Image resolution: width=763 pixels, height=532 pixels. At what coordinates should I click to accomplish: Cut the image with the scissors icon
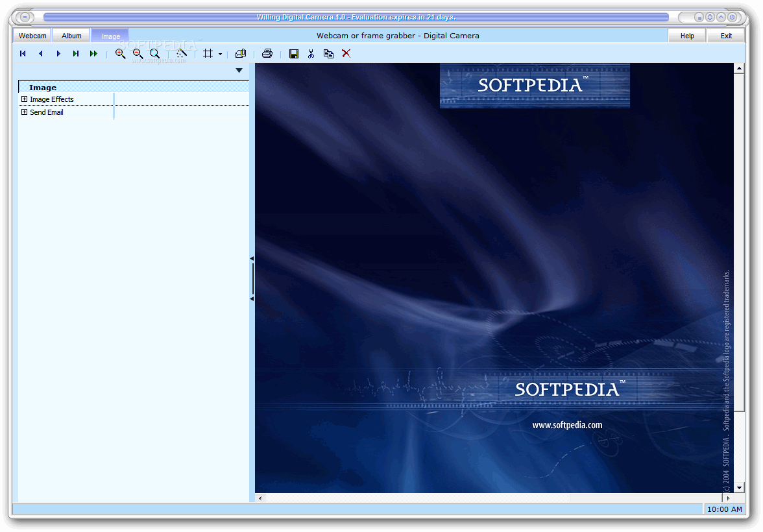click(311, 54)
